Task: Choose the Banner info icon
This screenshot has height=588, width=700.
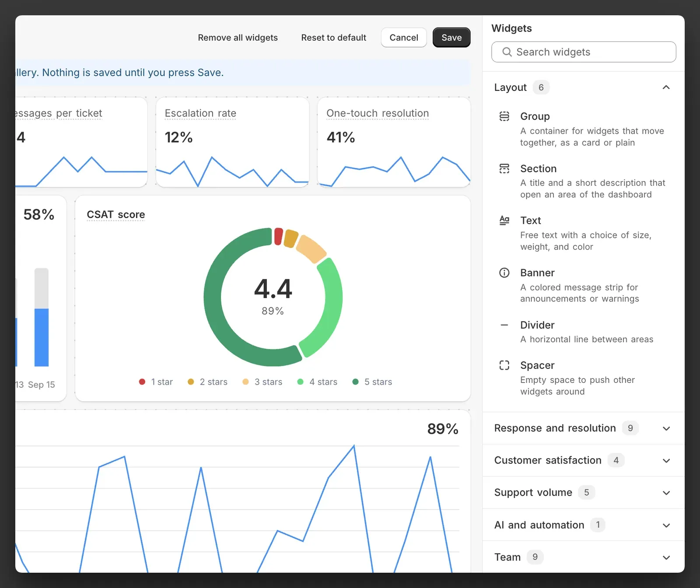Action: click(x=504, y=273)
